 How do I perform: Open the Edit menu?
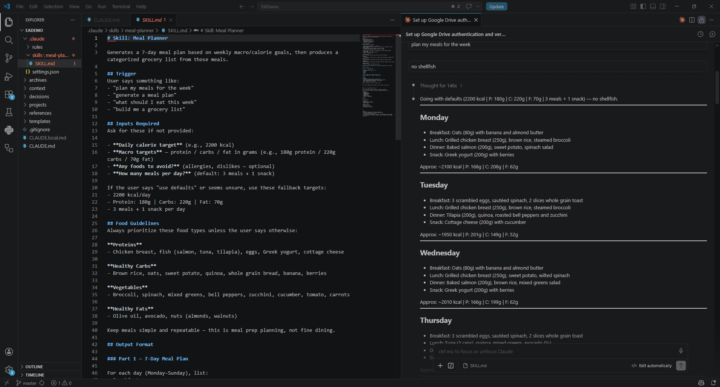pyautogui.click(x=34, y=6)
